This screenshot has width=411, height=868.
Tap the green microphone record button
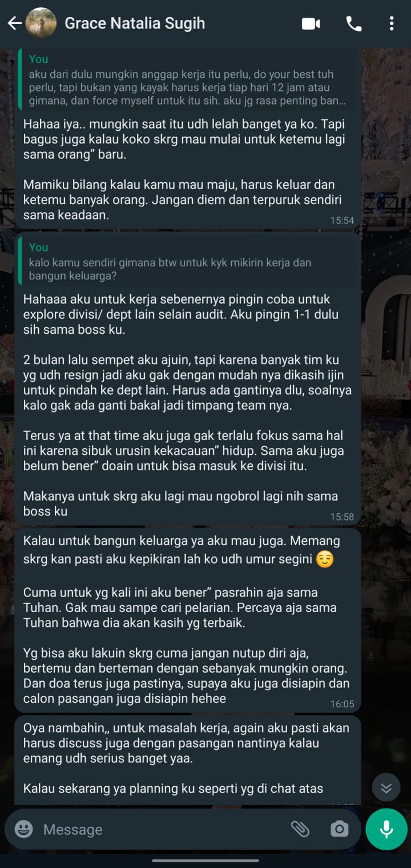click(386, 829)
